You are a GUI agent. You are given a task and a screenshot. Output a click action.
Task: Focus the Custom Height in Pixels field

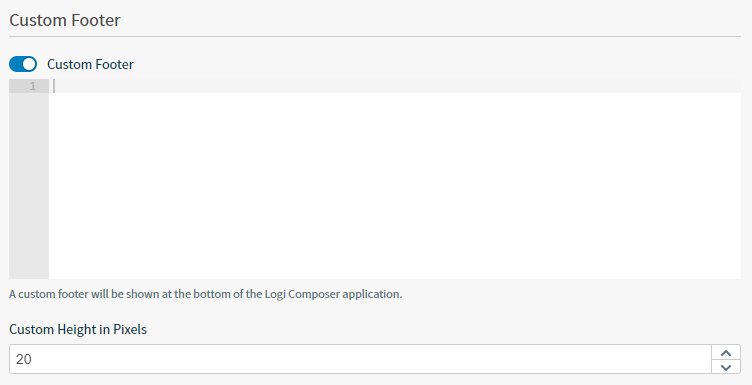coord(360,359)
